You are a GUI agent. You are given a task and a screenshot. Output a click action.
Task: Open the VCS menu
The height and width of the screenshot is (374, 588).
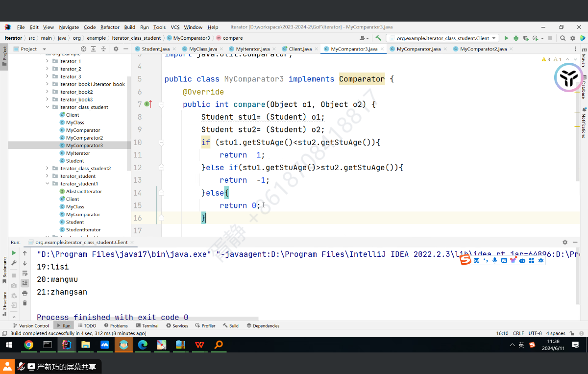(x=175, y=27)
